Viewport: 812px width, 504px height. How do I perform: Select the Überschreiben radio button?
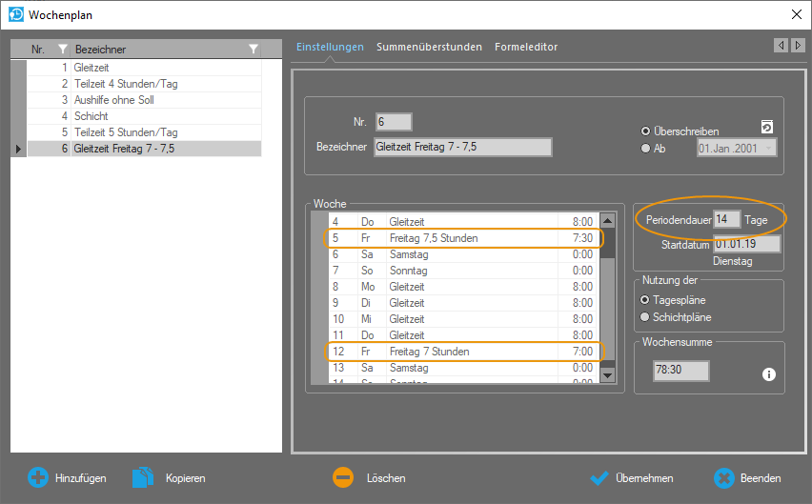point(646,131)
